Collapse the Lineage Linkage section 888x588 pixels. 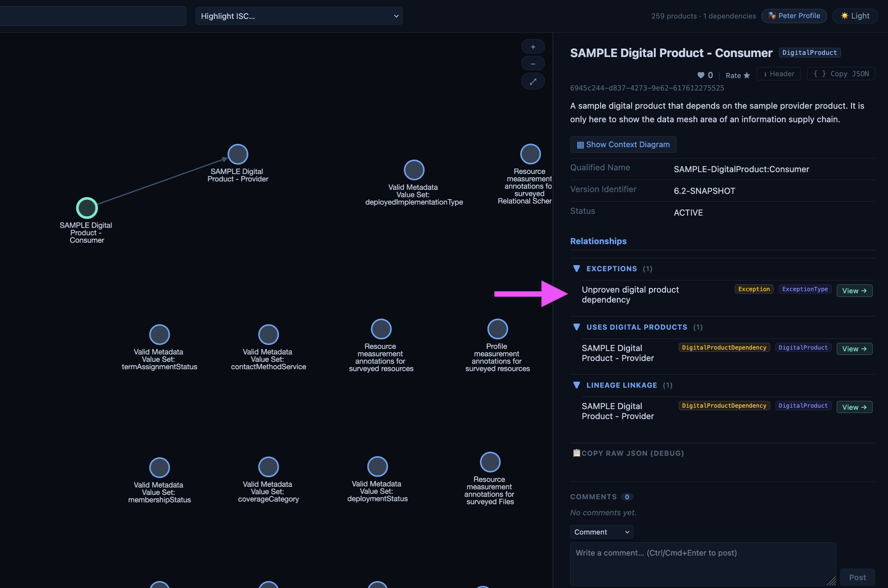(x=577, y=385)
